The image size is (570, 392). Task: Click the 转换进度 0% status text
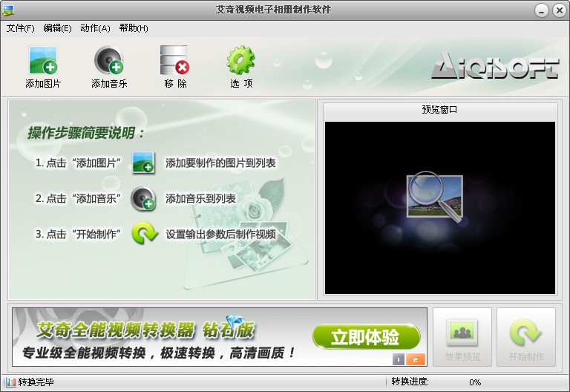tap(436, 382)
